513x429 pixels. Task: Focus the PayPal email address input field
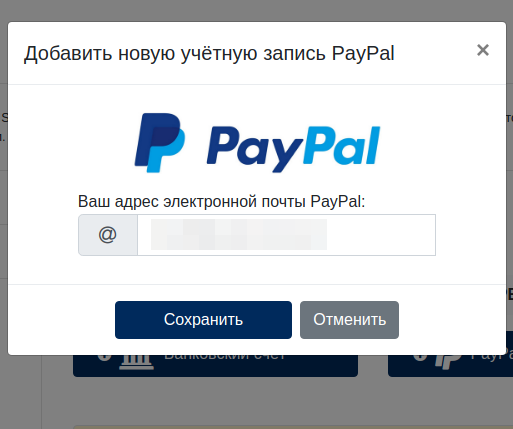point(286,235)
